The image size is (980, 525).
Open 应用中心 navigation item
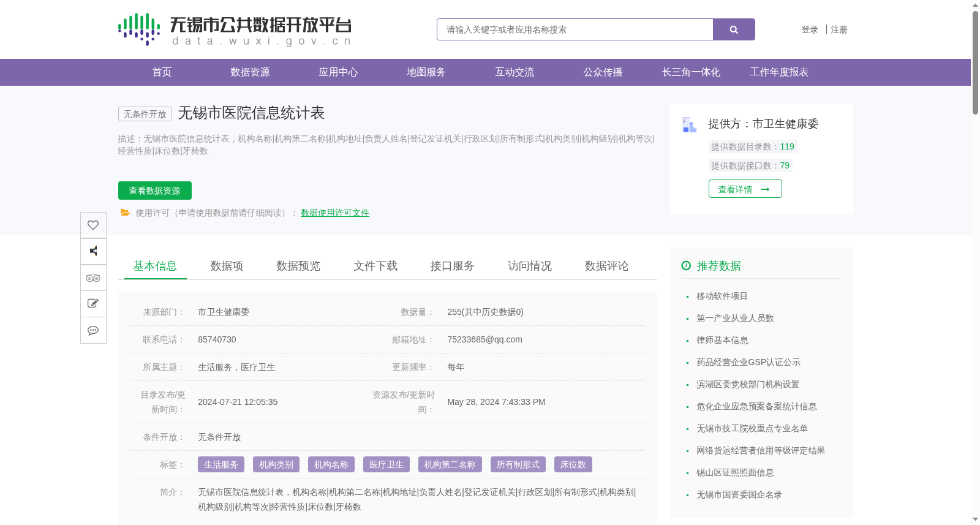click(x=338, y=72)
